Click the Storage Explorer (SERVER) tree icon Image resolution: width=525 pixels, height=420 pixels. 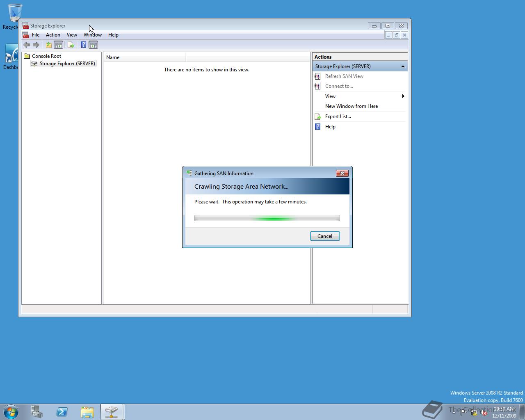[34, 64]
